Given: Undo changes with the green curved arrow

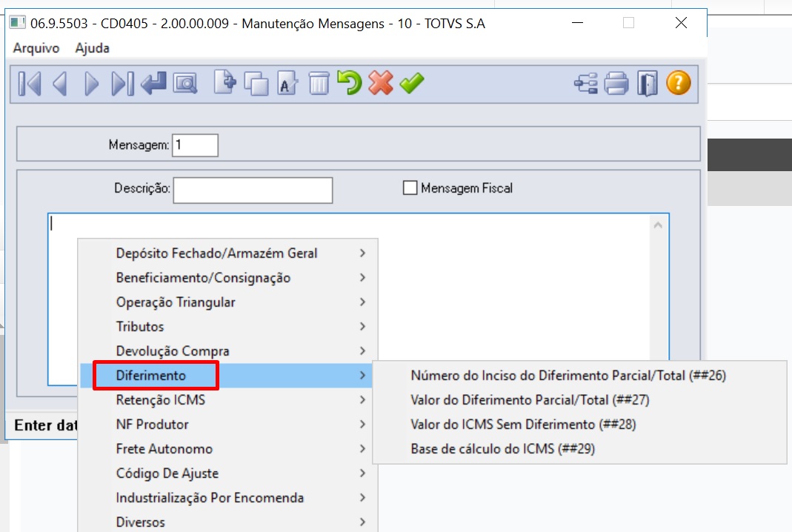Looking at the screenshot, I should click(350, 82).
